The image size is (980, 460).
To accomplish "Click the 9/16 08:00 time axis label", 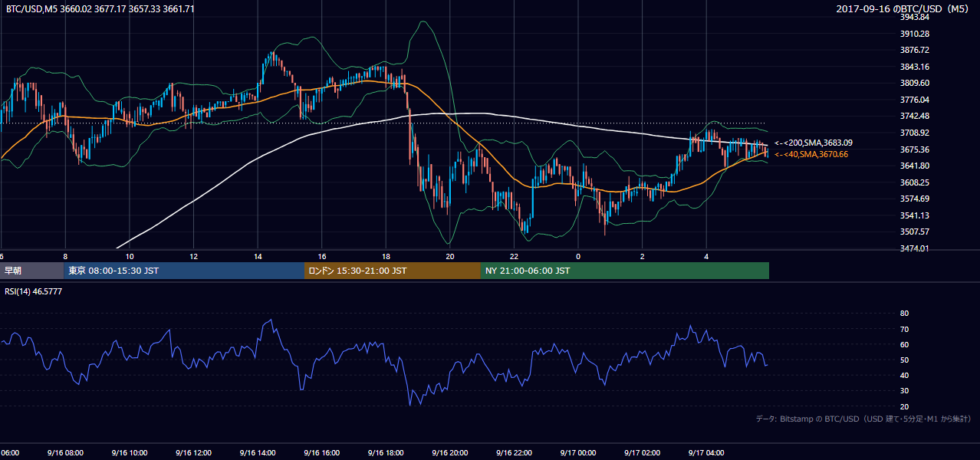I will pyautogui.click(x=64, y=453).
